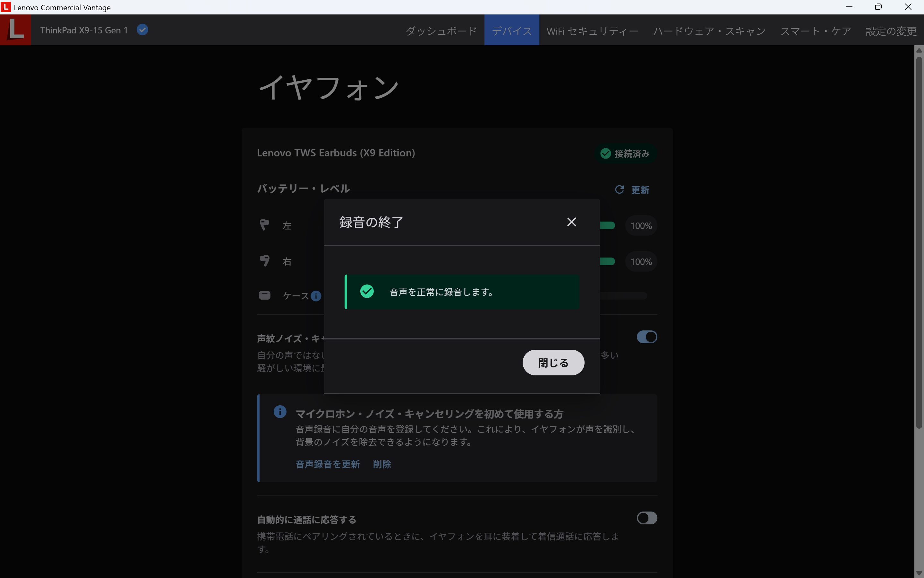Viewport: 924px width, 578px height.
Task: Click the right earbud icon
Action: coord(264,261)
